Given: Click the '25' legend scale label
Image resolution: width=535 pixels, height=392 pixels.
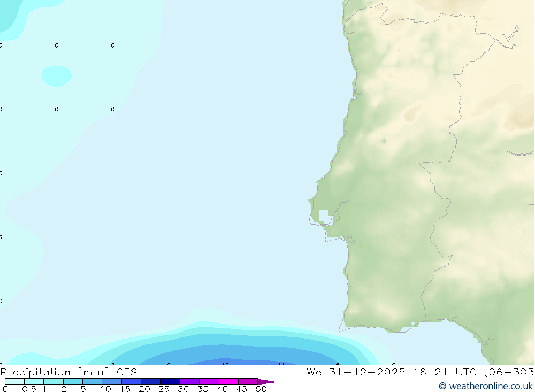Looking at the screenshot, I should pos(164,389).
